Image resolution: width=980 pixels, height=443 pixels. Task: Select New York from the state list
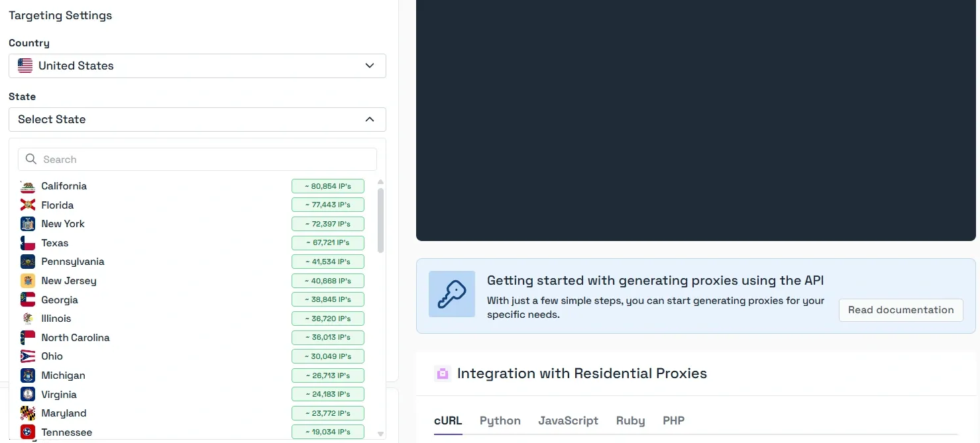[x=192, y=224]
